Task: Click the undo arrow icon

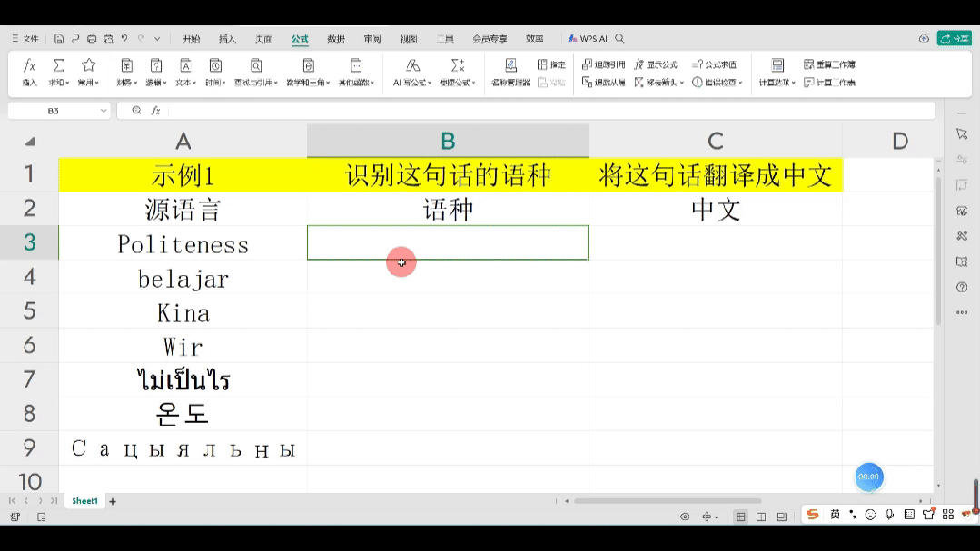Action: (124, 39)
